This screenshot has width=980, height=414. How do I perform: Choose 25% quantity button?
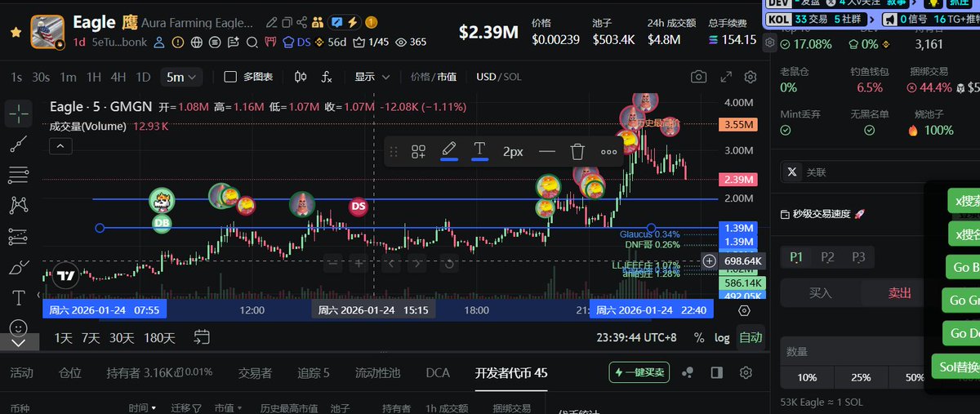click(x=861, y=377)
